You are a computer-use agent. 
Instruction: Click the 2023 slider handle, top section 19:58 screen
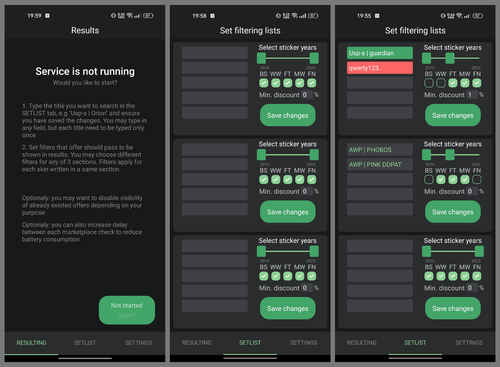click(x=314, y=58)
